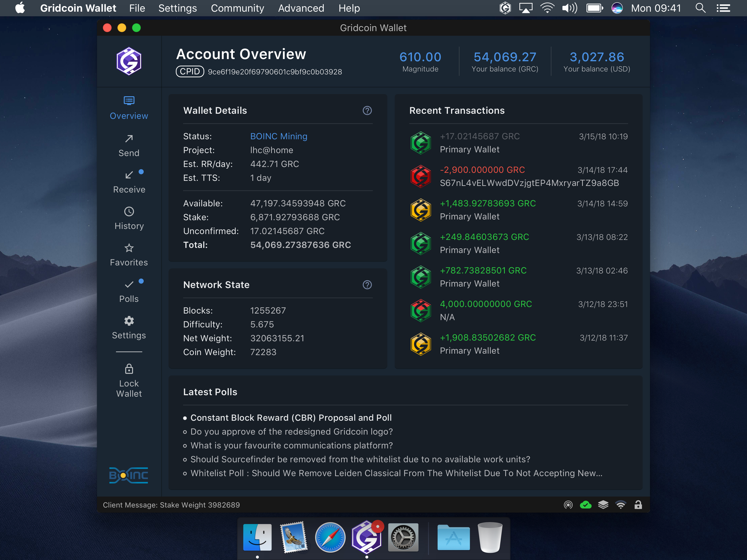Viewport: 747px width, 560px height.
Task: Open Finder from the Dock
Action: (x=257, y=537)
